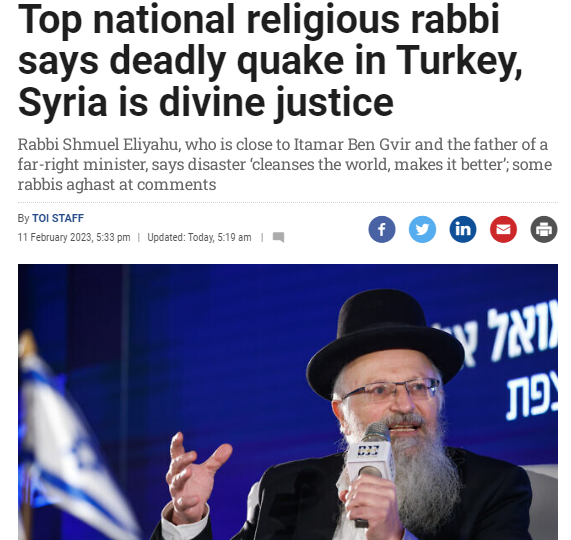Print the article using the printer icon
This screenshot has width=571, height=540.
click(x=544, y=229)
